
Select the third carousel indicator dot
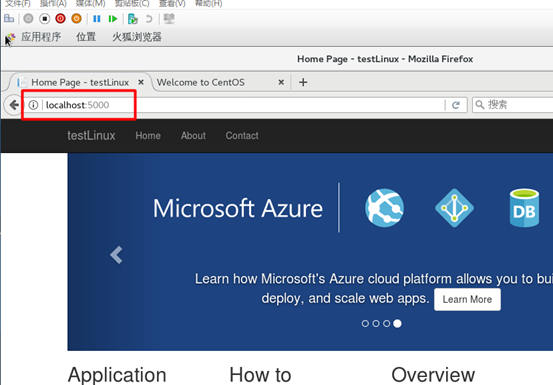[387, 323]
